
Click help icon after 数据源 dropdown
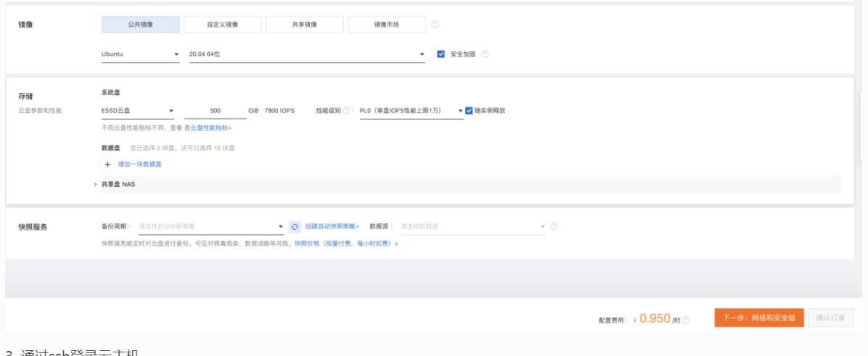(554, 227)
